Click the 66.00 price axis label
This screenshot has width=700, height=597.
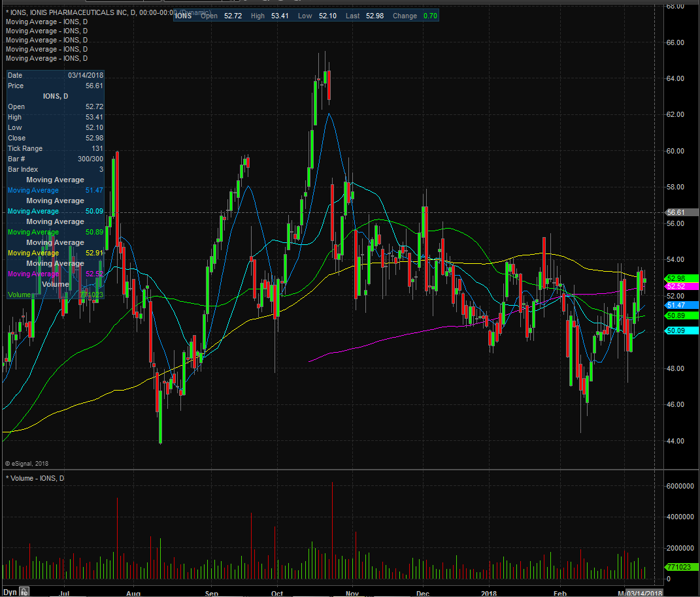[x=675, y=42]
